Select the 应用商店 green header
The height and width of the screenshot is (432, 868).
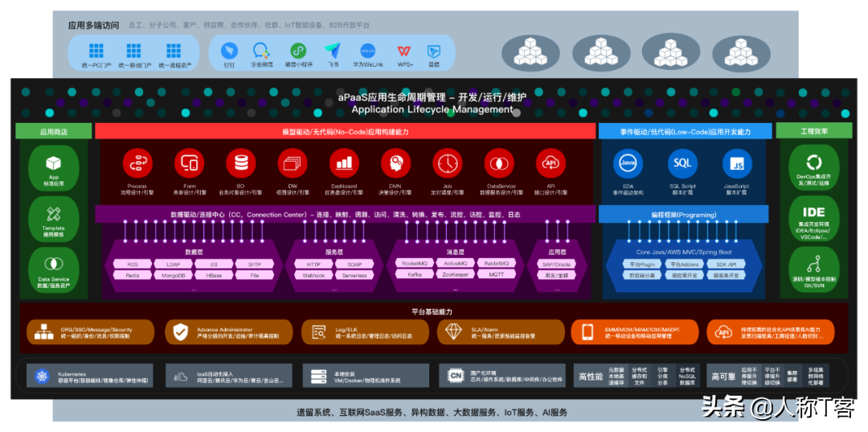click(54, 131)
